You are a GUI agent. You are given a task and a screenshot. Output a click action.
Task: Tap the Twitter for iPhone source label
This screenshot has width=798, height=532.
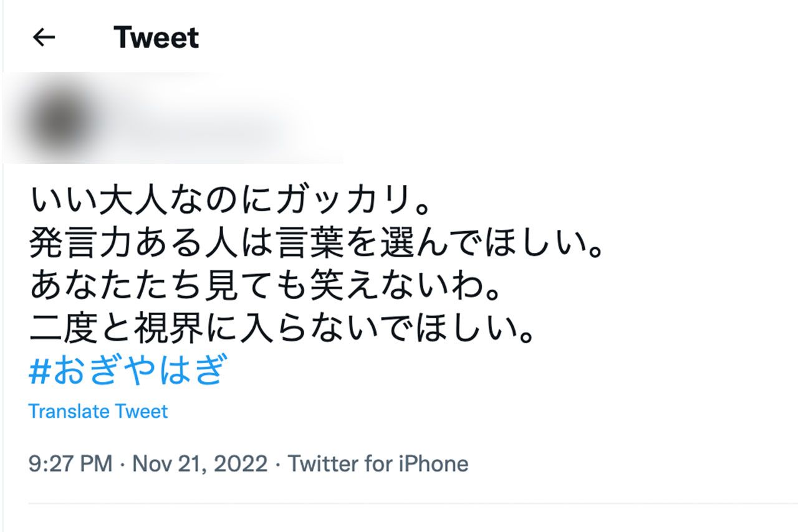pyautogui.click(x=377, y=463)
